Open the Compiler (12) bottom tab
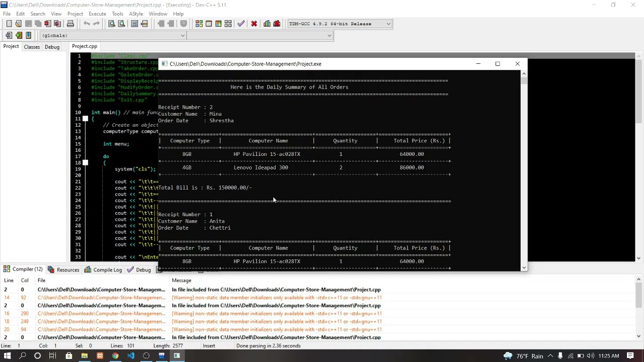Image resolution: width=644 pixels, height=362 pixels. pyautogui.click(x=23, y=269)
